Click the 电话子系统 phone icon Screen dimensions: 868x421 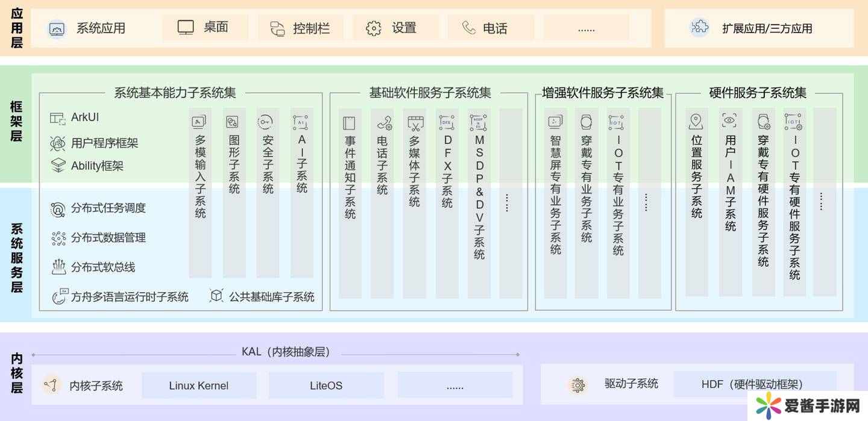383,123
